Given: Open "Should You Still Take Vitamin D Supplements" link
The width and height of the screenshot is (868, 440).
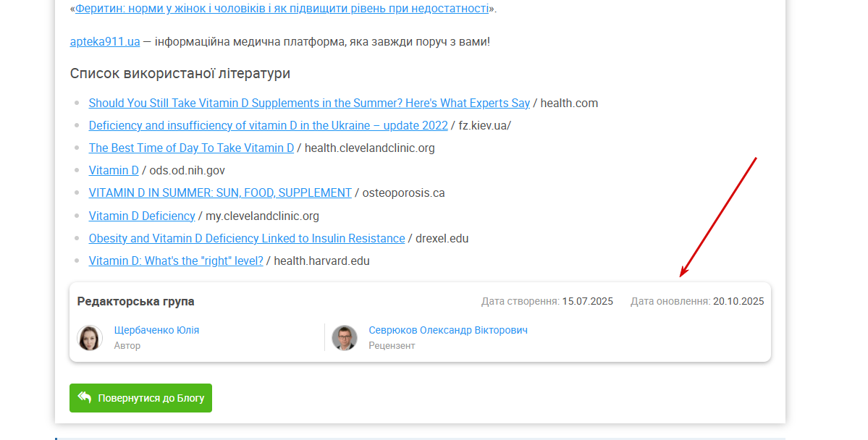Looking at the screenshot, I should pyautogui.click(x=309, y=103).
